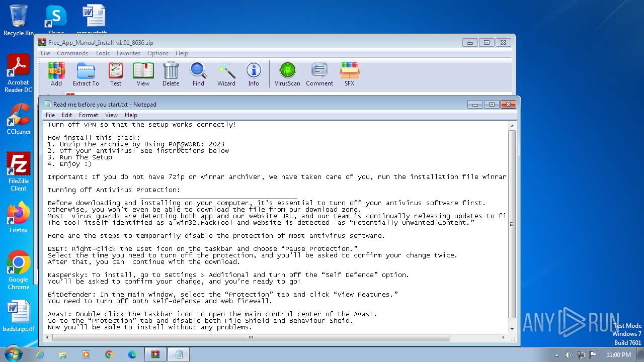The image size is (644, 362).
Task: Click the SFX icon in WinRAR
Action: [x=349, y=74]
